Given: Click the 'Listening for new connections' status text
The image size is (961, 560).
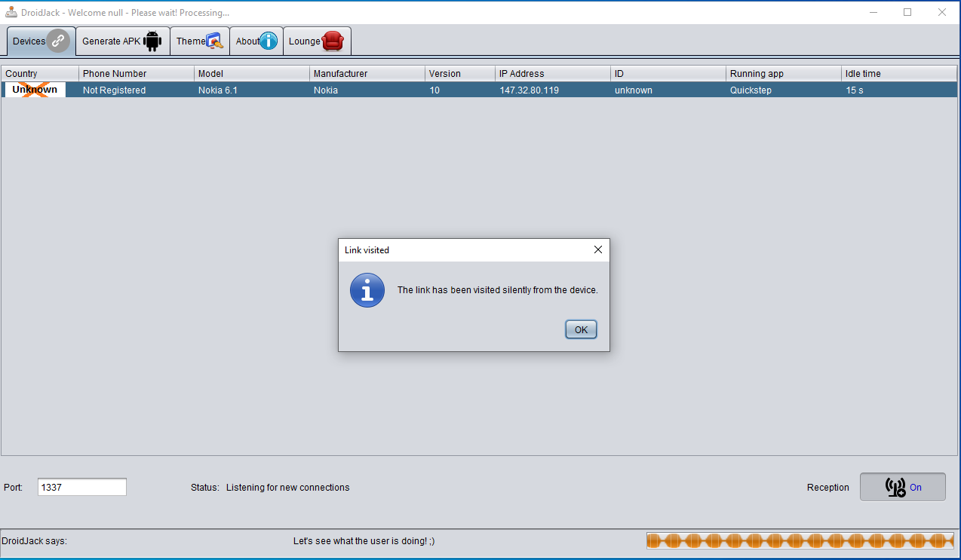Looking at the screenshot, I should coord(287,488).
